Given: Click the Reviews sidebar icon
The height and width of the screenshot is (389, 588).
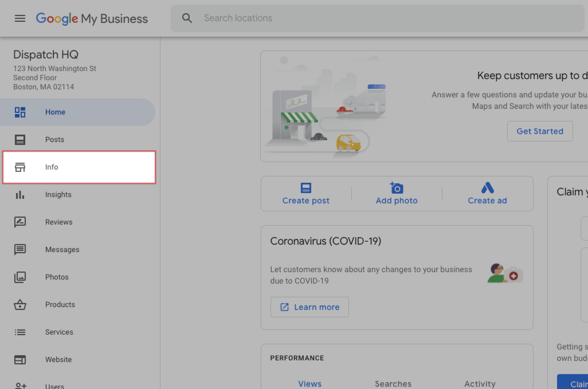Looking at the screenshot, I should click(20, 222).
